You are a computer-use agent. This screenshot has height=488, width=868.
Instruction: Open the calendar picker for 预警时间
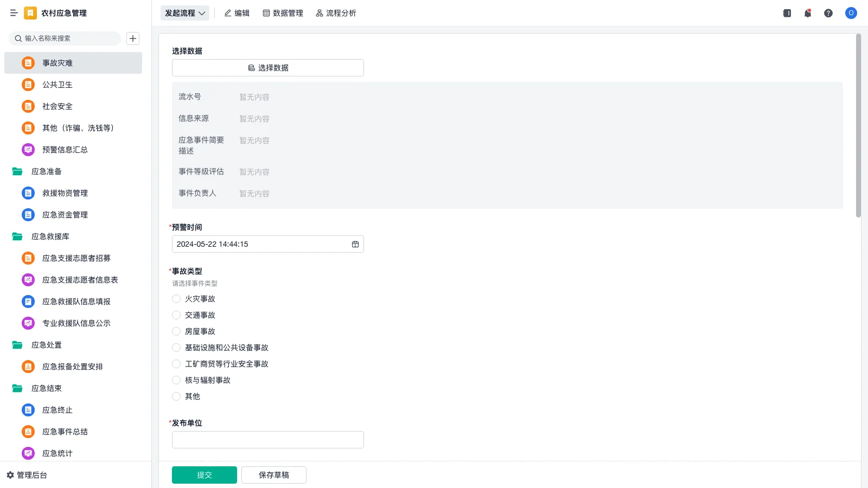coord(355,244)
